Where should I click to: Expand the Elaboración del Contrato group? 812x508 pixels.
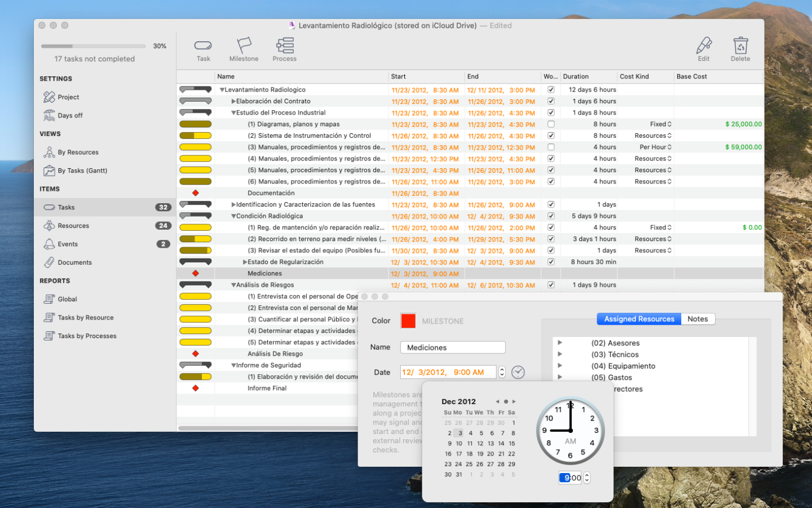pyautogui.click(x=233, y=101)
